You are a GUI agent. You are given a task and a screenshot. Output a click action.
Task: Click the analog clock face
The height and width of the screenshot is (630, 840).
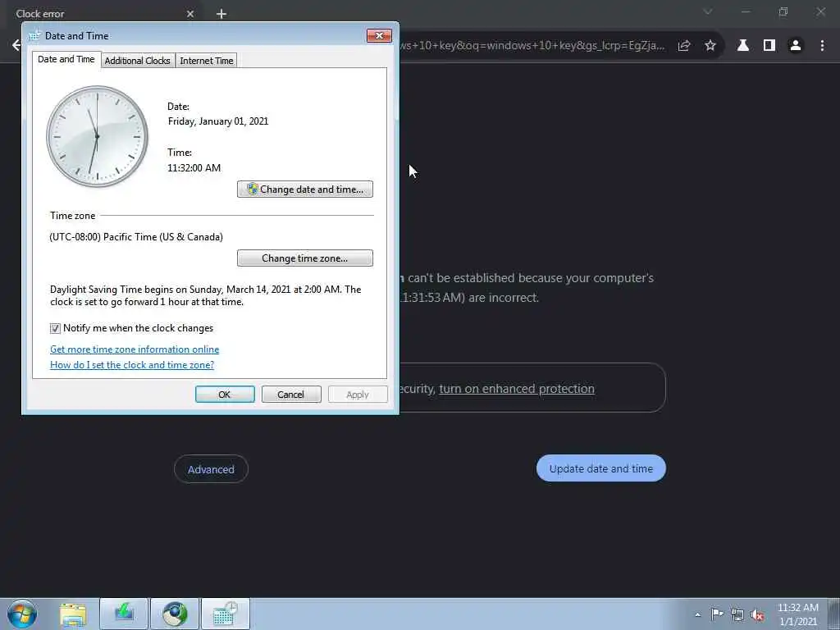(x=97, y=137)
